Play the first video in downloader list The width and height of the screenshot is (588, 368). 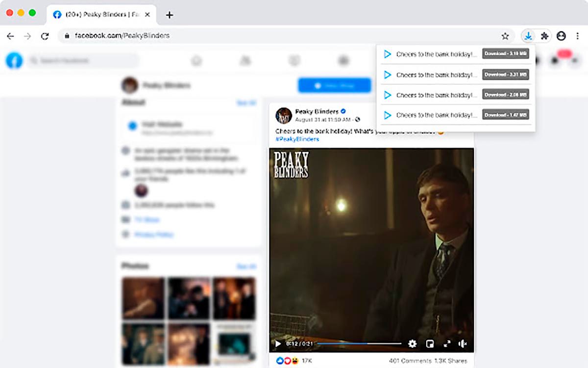click(387, 54)
